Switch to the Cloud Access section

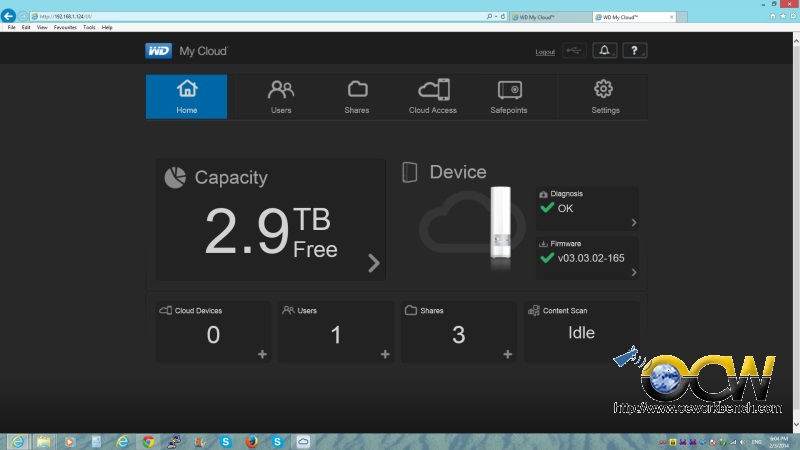pos(433,97)
